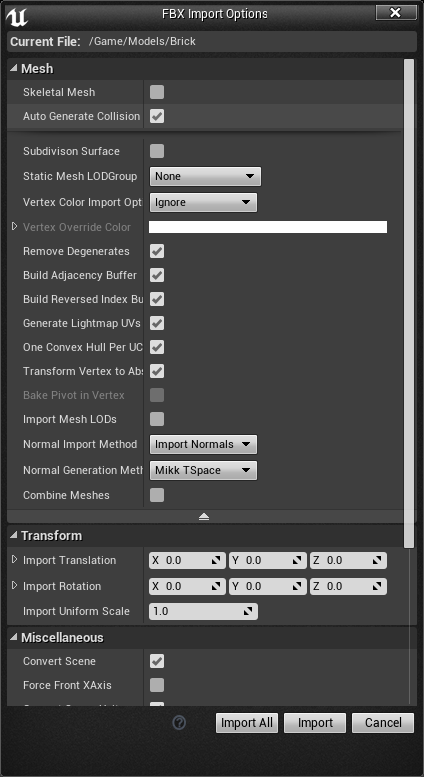Toggle Convert Scene checkbox
Image resolution: width=424 pixels, height=777 pixels.
(157, 661)
